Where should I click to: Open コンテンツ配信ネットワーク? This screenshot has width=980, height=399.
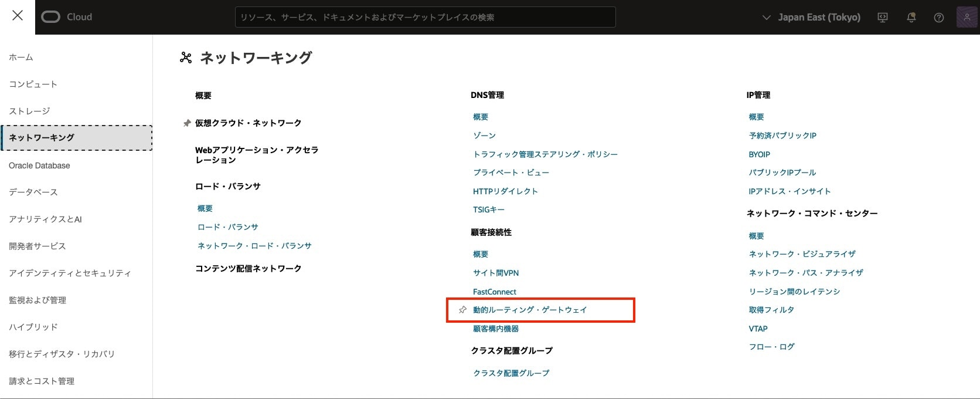coord(249,269)
